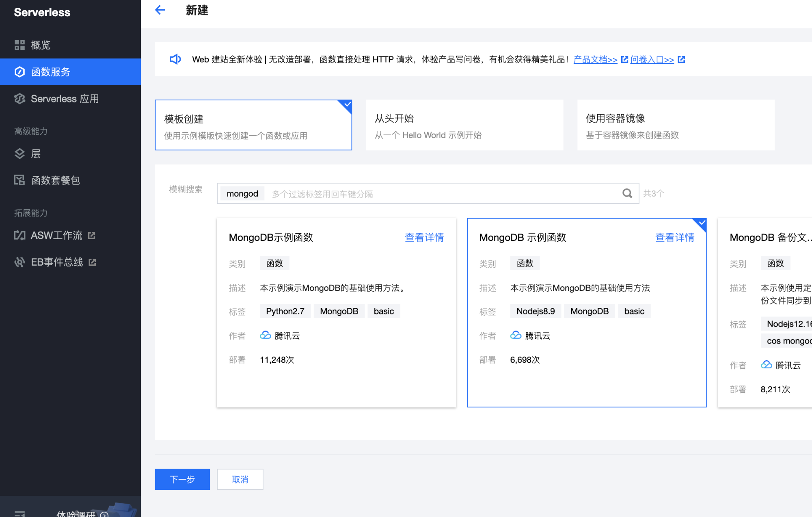Click external link icon after 问卷入口

[x=681, y=60]
